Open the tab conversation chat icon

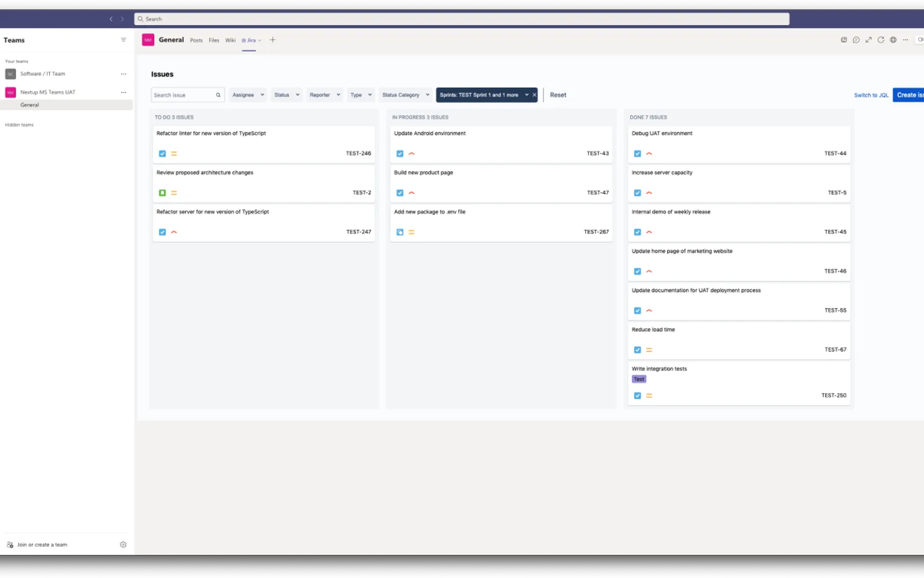856,40
